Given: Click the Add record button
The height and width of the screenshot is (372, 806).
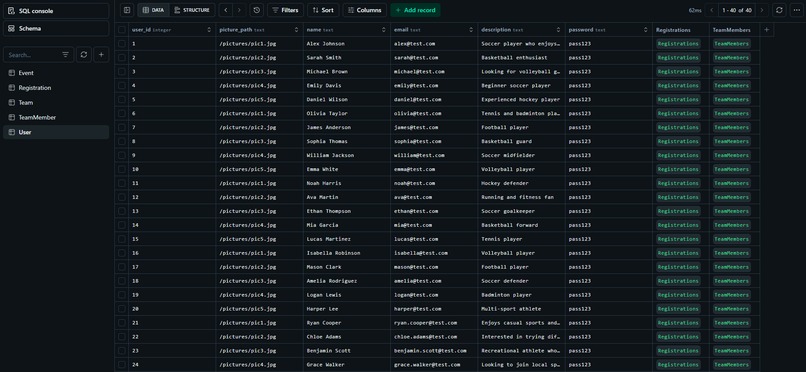Looking at the screenshot, I should pyautogui.click(x=415, y=10).
